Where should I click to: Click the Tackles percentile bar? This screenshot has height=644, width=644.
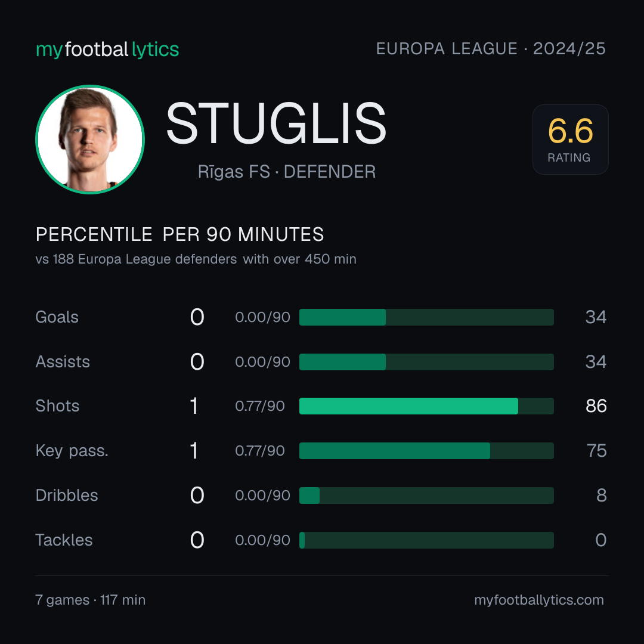[426, 540]
